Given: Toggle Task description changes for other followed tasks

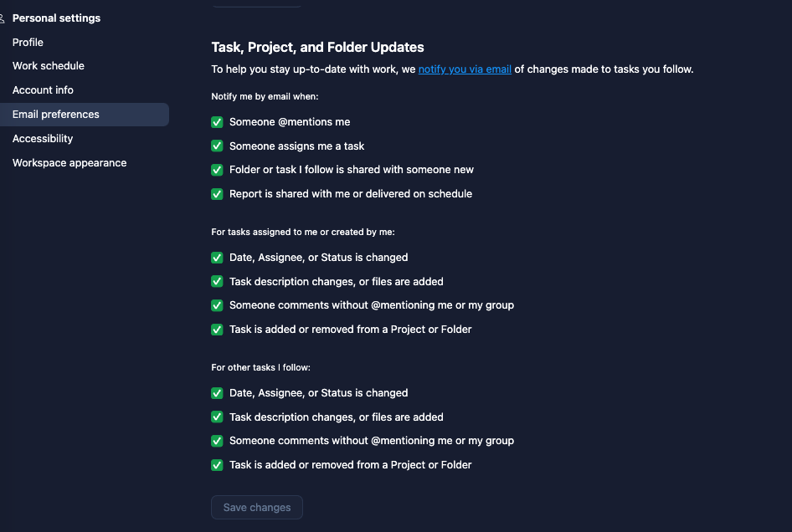Looking at the screenshot, I should (x=217, y=417).
